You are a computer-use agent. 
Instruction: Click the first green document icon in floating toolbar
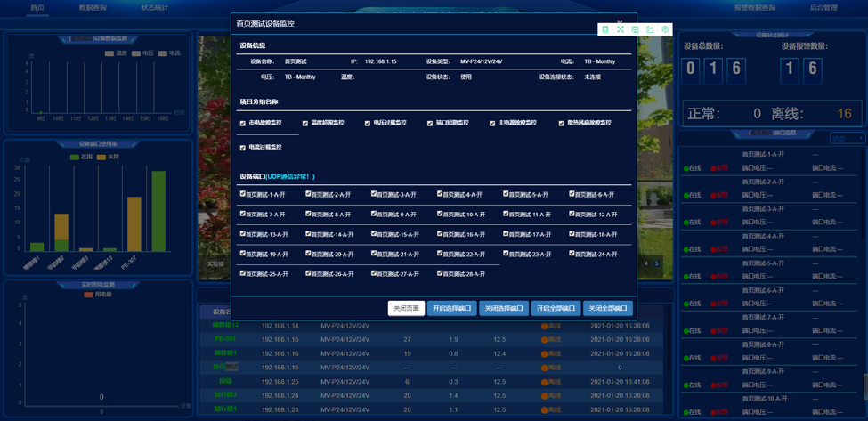pos(605,29)
